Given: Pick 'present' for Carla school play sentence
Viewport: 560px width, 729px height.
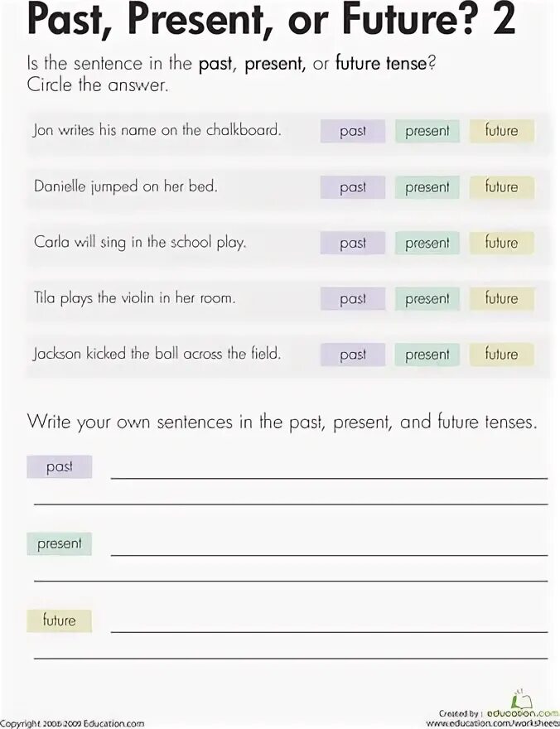Looking at the screenshot, I should (x=427, y=243).
